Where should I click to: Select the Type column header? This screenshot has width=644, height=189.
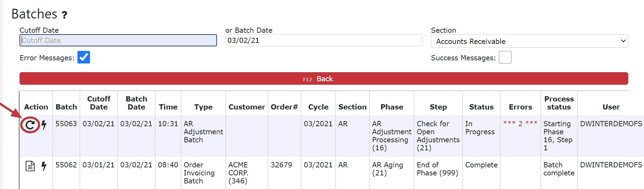[x=203, y=107]
